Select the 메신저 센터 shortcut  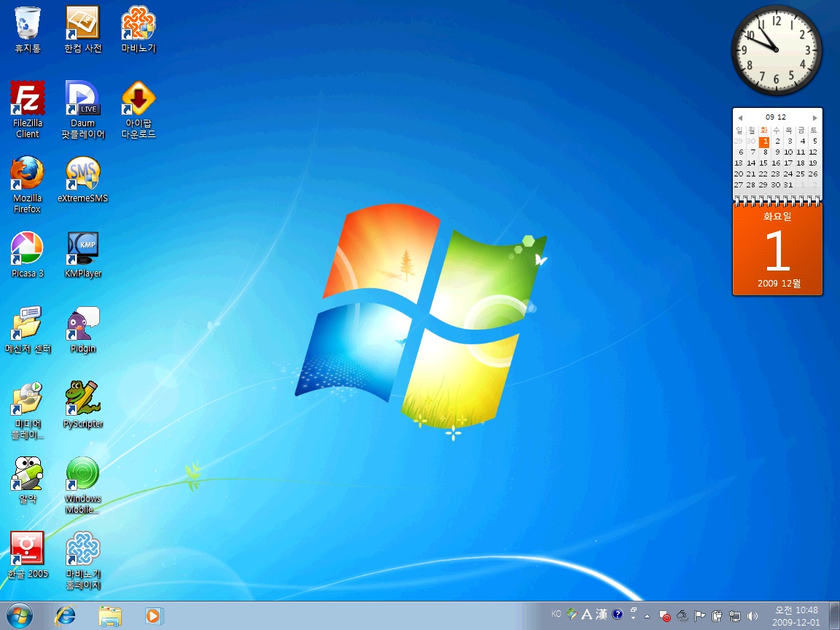coord(27,330)
